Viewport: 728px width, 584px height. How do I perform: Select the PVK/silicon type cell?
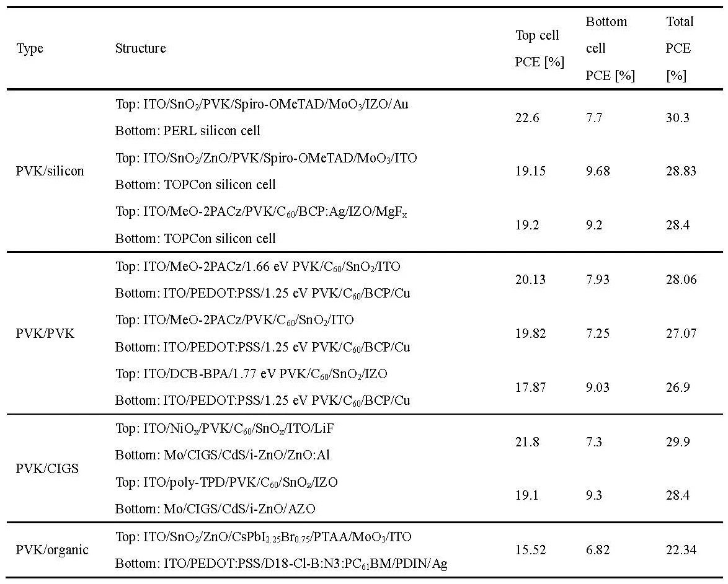tap(50, 171)
